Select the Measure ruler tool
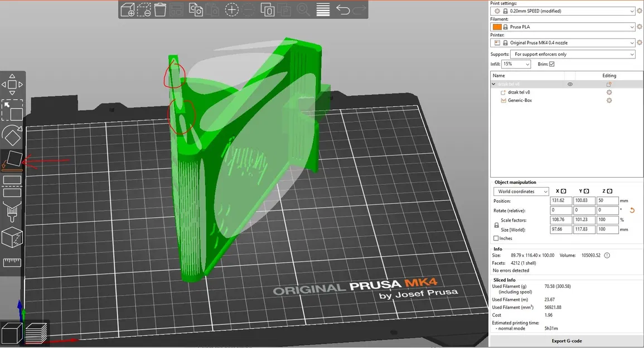Screen dimensions: 644x348 tap(12, 262)
